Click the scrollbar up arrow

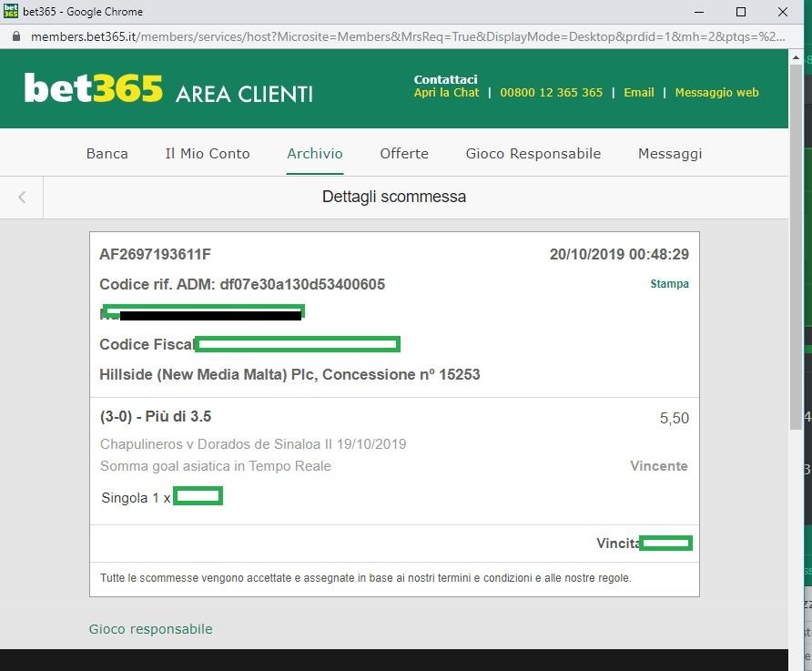pos(796,58)
